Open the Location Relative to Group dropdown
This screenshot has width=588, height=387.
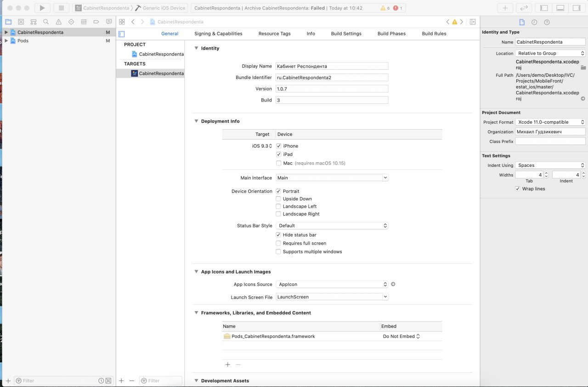pyautogui.click(x=550, y=53)
